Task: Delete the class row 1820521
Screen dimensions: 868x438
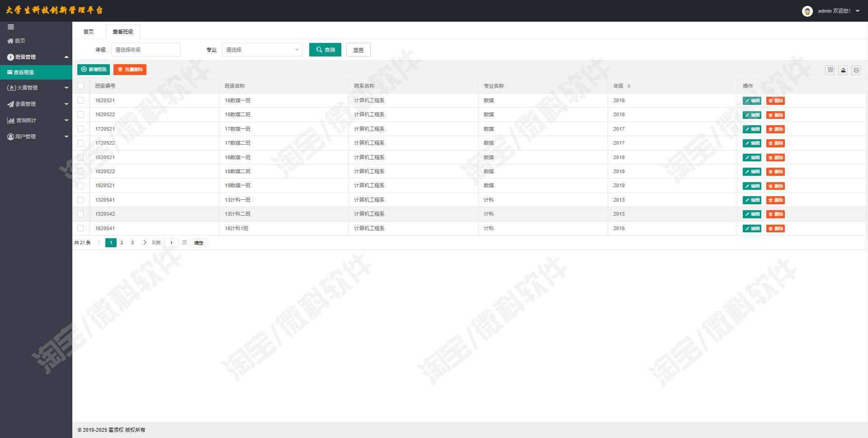Action: pos(775,158)
